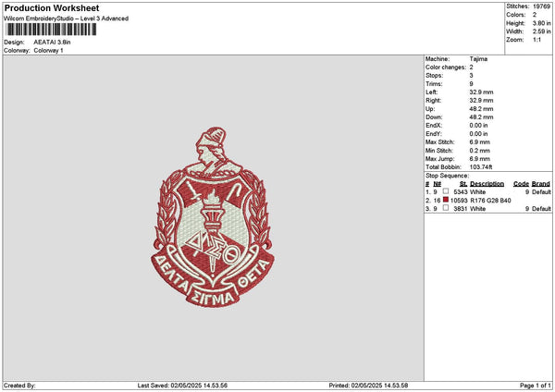Click the Delta Sigma Theta embroidery design preview
This screenshot has height=392, width=555.
coord(213,217)
